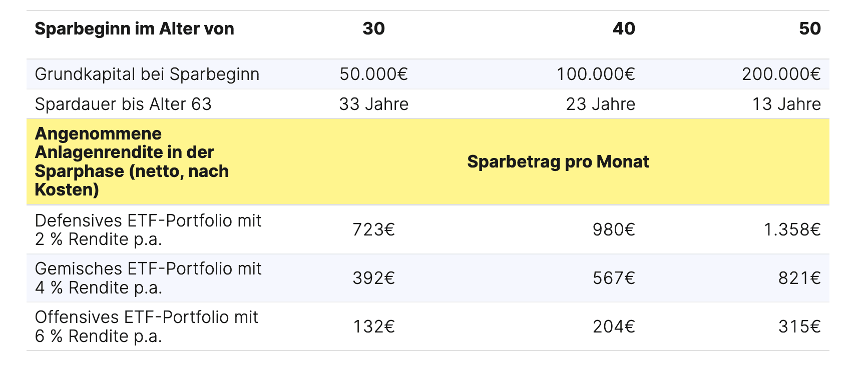Select the 315€ monthly savings cell
The width and height of the screenshot is (868, 367).
pyautogui.click(x=799, y=327)
